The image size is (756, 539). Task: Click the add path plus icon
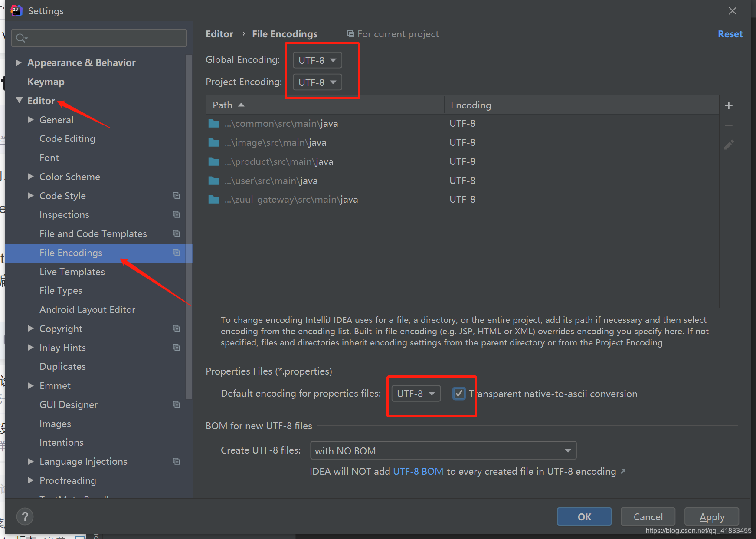[729, 105]
